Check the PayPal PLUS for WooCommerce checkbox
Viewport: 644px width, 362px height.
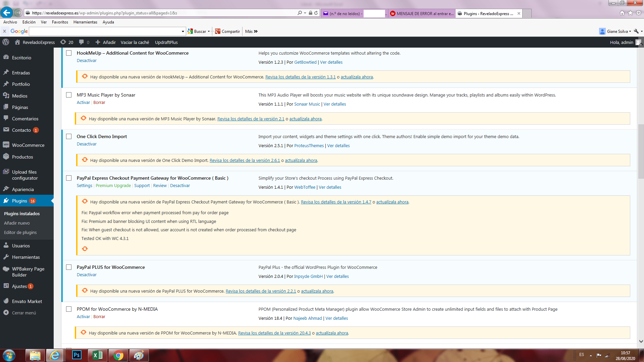[69, 267]
